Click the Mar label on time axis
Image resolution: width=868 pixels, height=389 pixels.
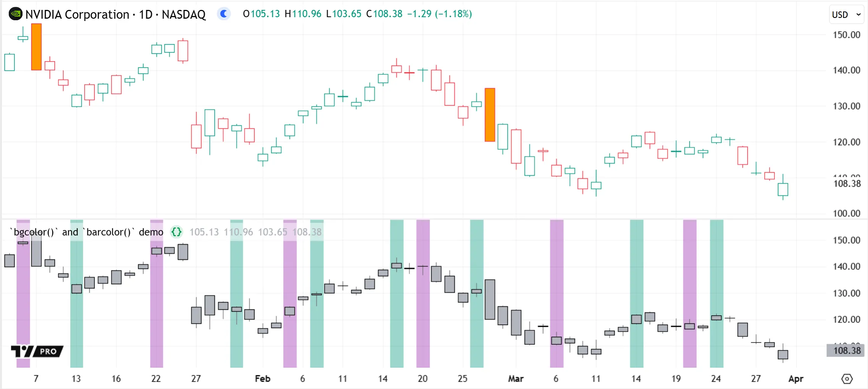pyautogui.click(x=516, y=379)
